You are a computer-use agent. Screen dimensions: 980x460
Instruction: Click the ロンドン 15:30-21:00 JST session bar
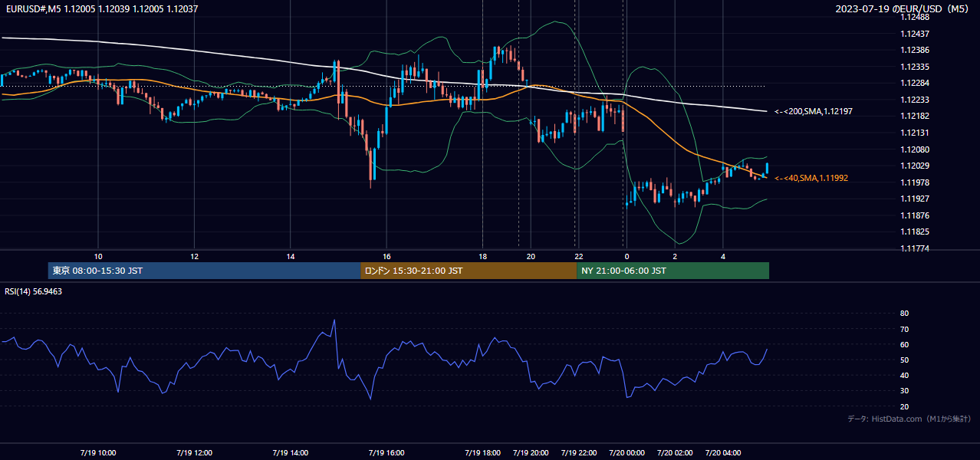tap(469, 271)
